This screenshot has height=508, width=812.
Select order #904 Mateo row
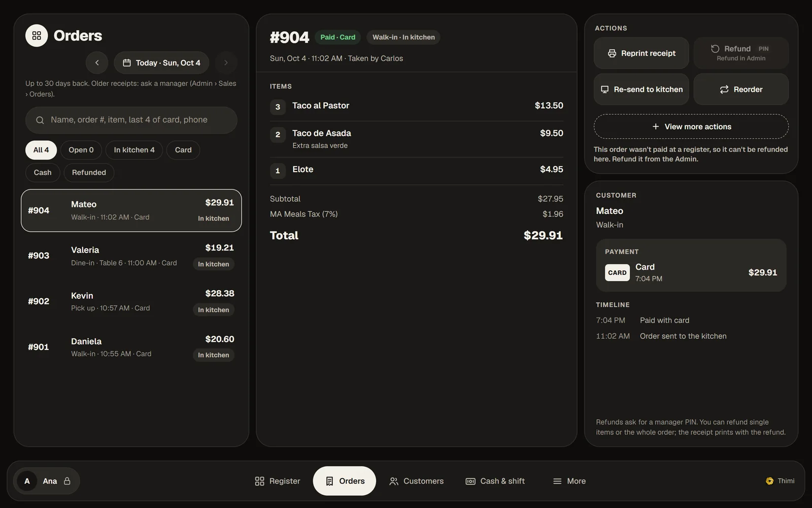(x=131, y=210)
